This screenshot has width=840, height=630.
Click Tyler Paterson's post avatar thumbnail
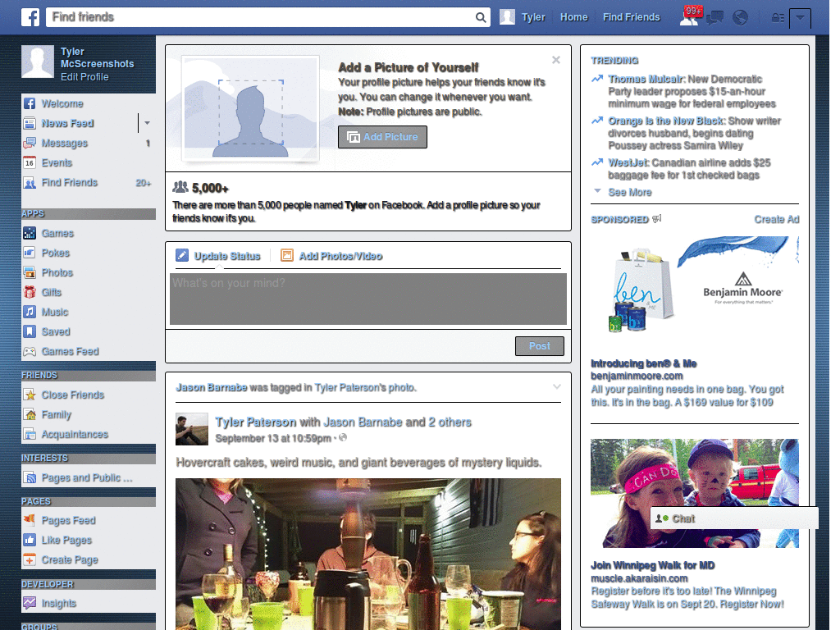pos(192,429)
